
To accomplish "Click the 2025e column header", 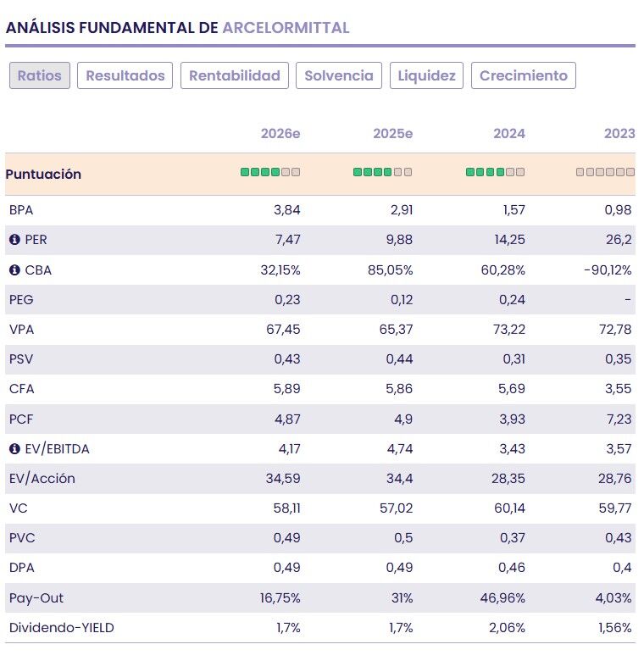I will pos(393,134).
